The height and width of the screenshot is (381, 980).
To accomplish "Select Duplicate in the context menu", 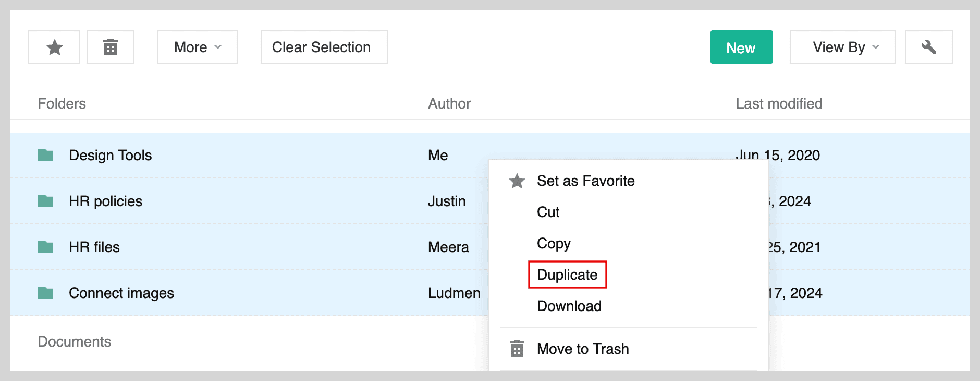I will click(567, 275).
